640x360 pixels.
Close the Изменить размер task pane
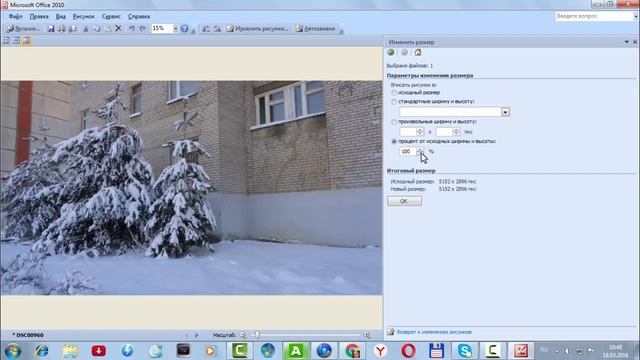pos(635,42)
